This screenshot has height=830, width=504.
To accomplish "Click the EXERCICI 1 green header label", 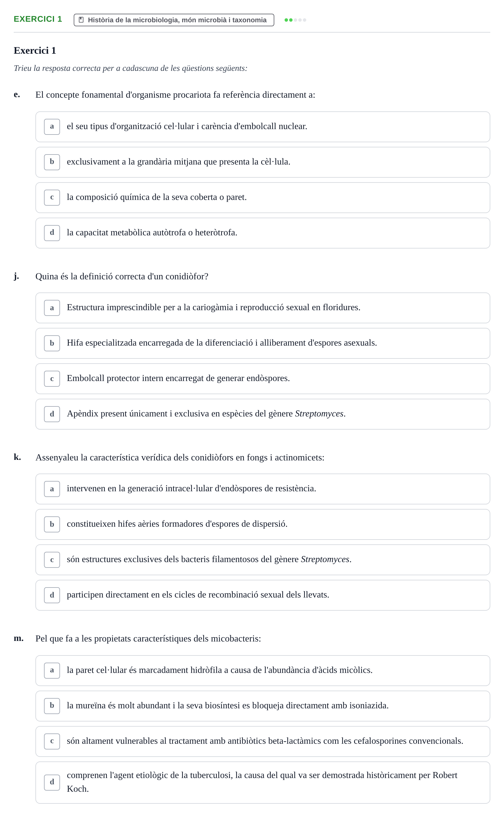I will (38, 19).
